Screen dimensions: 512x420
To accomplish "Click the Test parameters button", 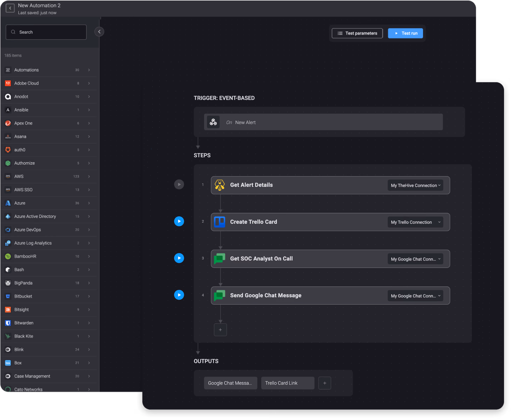I will point(357,33).
